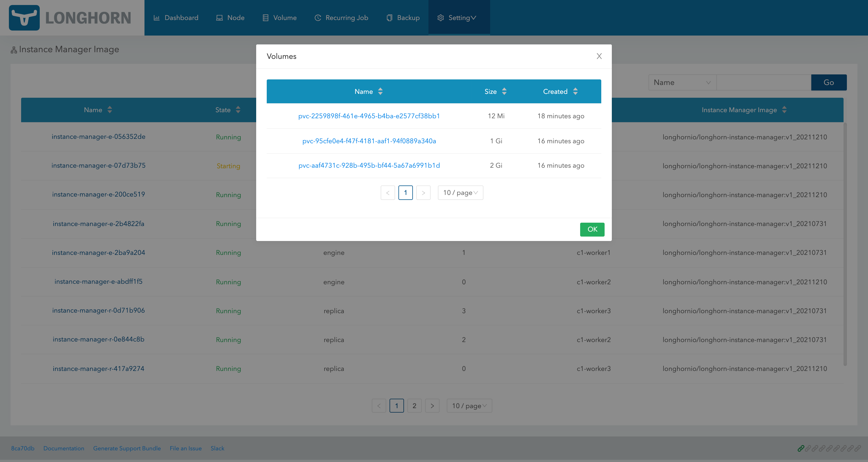Image resolution: width=868 pixels, height=462 pixels.
Task: Go to page 2 of the table
Action: point(415,405)
